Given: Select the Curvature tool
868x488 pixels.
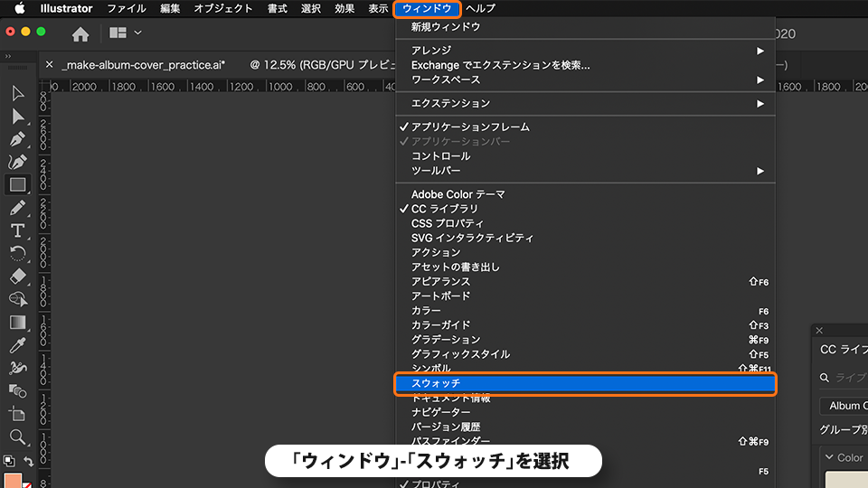Looking at the screenshot, I should [x=17, y=162].
